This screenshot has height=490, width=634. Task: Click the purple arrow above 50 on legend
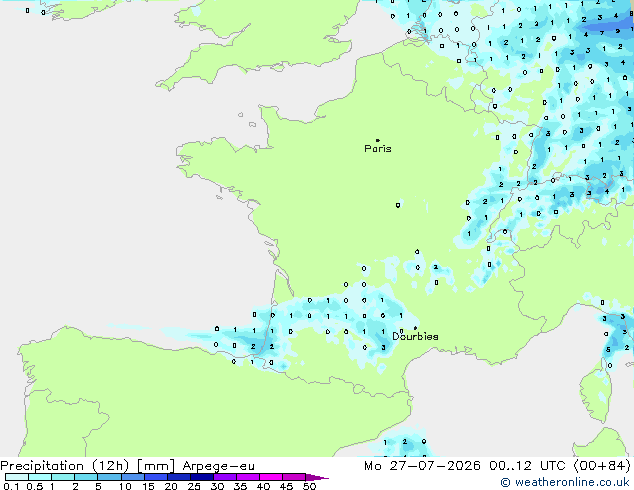point(317,477)
